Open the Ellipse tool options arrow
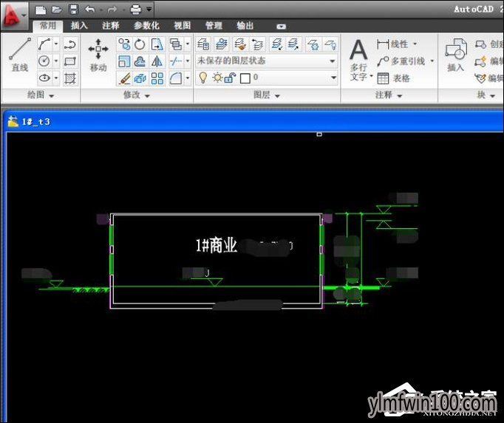 [56, 78]
